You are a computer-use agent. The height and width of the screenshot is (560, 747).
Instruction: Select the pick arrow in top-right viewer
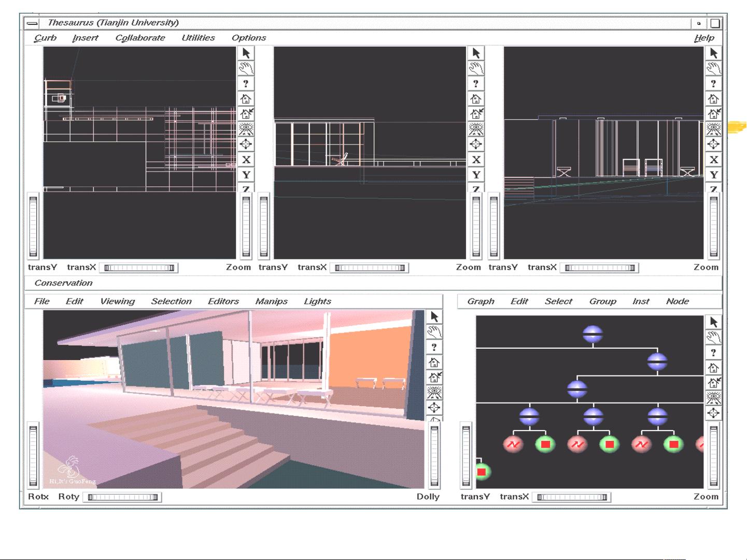713,53
